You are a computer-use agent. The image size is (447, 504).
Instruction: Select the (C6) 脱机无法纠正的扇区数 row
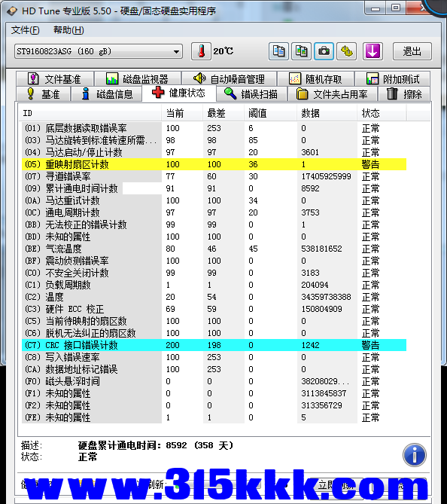point(214,333)
